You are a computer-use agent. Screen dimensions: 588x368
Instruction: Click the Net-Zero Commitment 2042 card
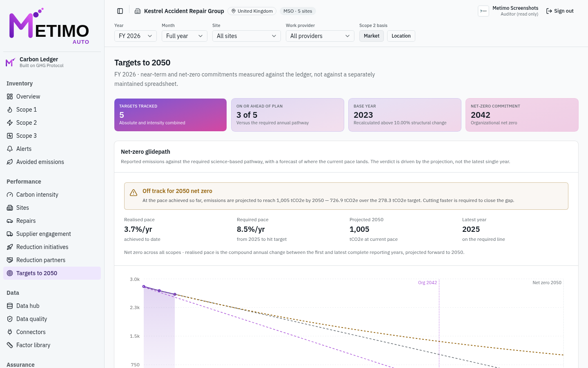tap(522, 115)
